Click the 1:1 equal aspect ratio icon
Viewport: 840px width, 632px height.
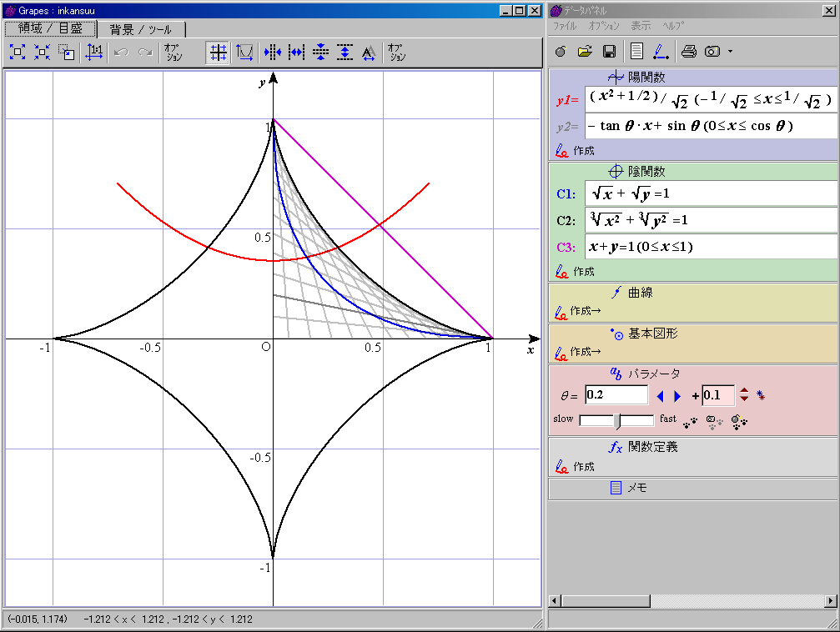pos(94,53)
